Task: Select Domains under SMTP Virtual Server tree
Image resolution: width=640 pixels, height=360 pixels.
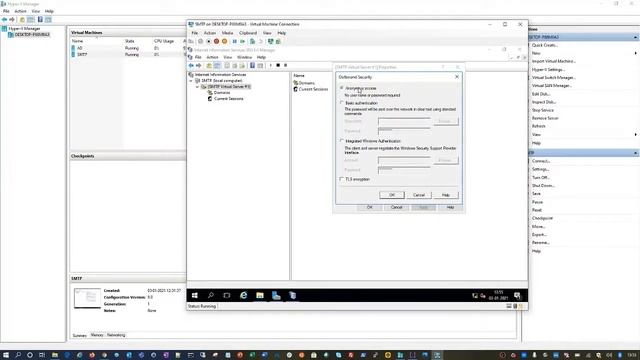Action: point(222,93)
